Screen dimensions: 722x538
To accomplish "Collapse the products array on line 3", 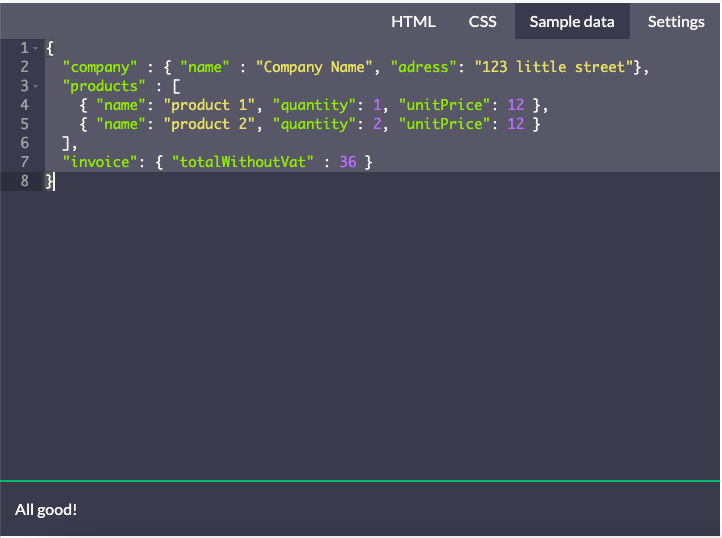I will (35, 86).
